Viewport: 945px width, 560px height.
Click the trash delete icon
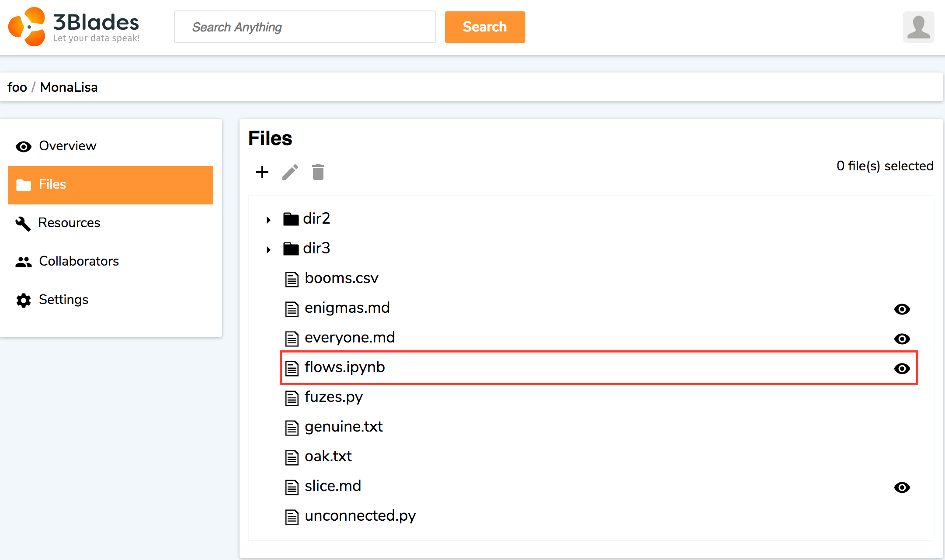coord(318,172)
